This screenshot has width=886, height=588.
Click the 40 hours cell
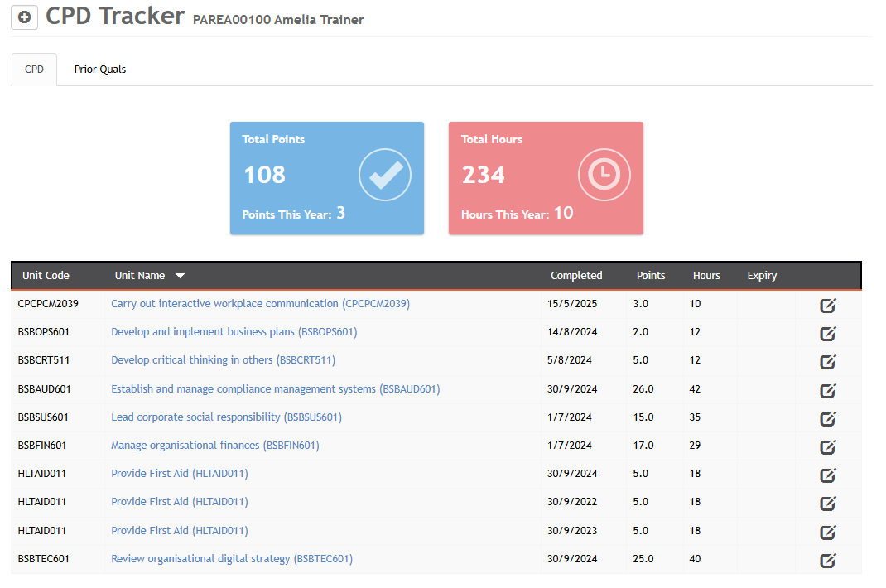point(695,559)
